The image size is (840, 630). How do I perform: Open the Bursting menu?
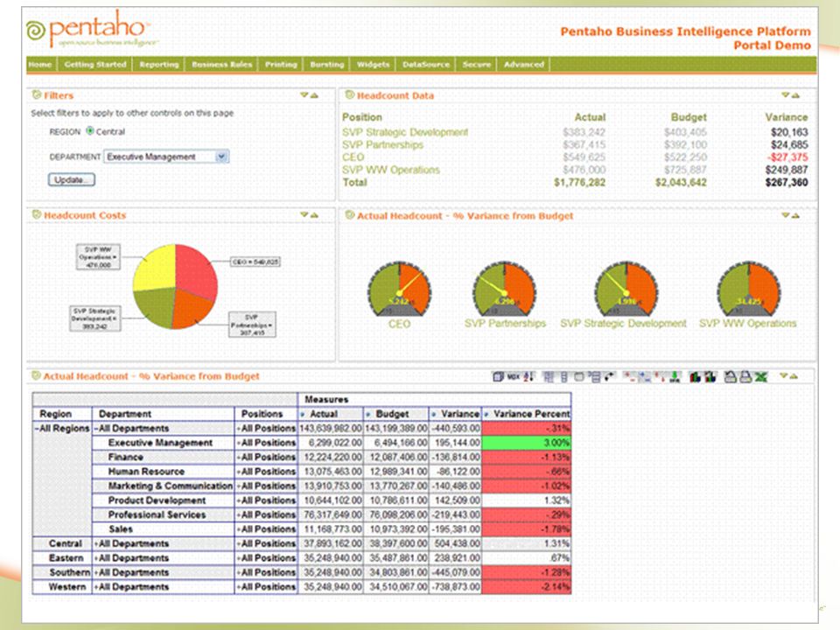tap(326, 64)
